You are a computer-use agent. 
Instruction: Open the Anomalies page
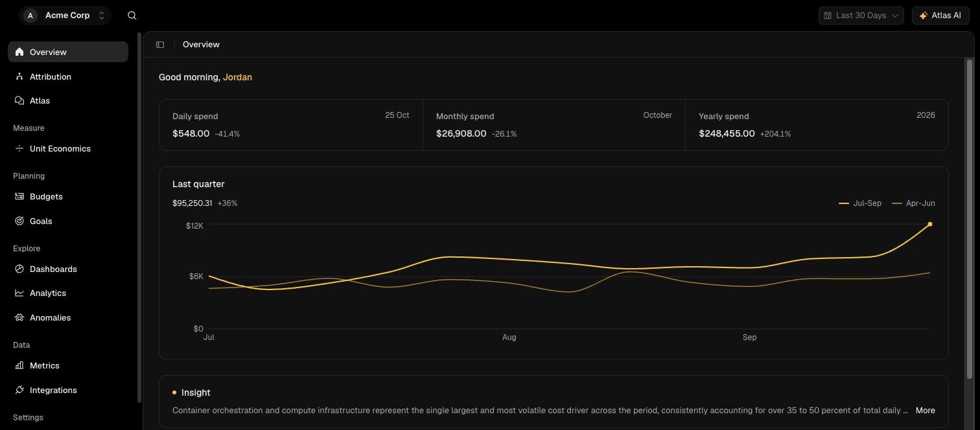pyautogui.click(x=68, y=317)
